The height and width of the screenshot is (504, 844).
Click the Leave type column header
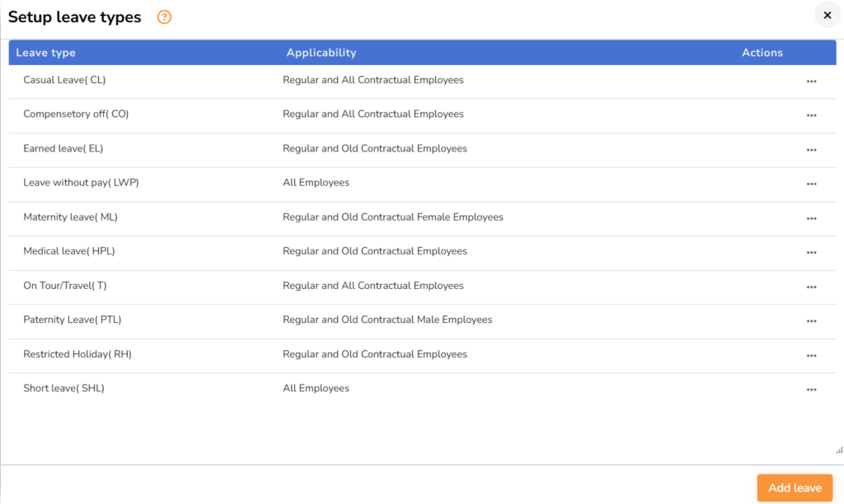tap(46, 53)
